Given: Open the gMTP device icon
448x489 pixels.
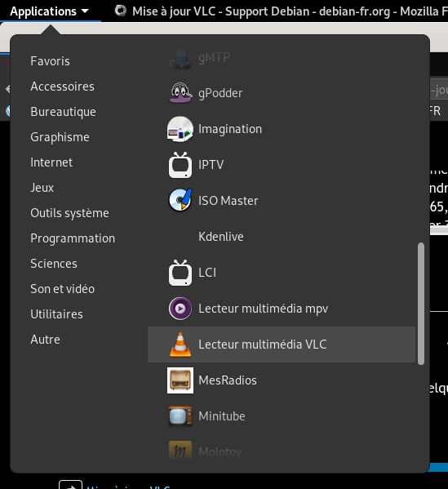Looking at the screenshot, I should (180, 58).
